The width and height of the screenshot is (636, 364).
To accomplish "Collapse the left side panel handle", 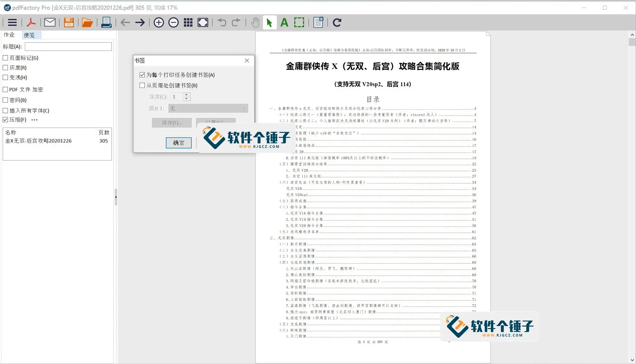I will (x=116, y=197).
